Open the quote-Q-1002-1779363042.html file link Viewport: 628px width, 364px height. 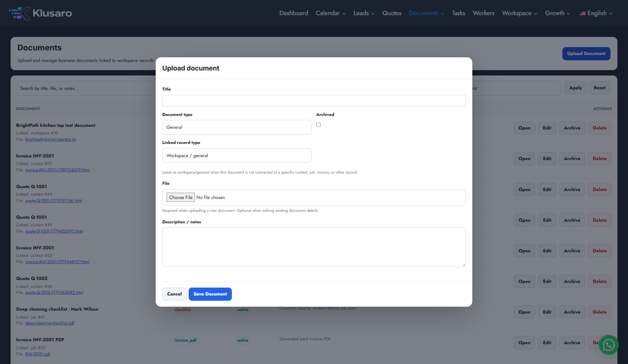(54, 293)
